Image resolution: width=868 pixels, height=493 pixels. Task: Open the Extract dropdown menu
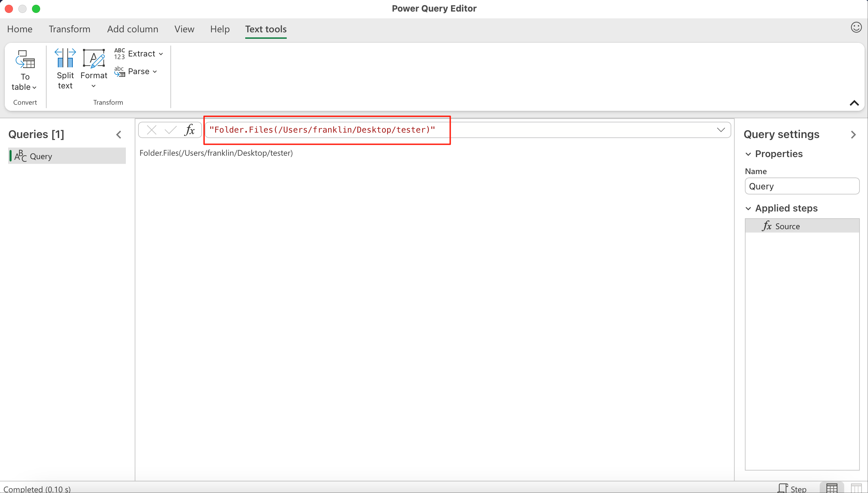click(139, 54)
